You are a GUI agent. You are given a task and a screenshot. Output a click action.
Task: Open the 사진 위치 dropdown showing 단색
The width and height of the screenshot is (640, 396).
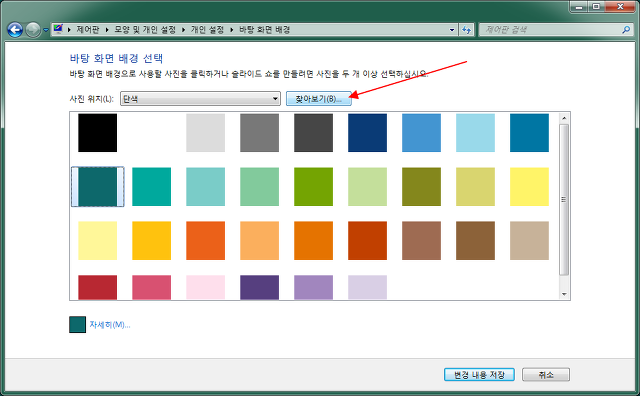click(200, 98)
